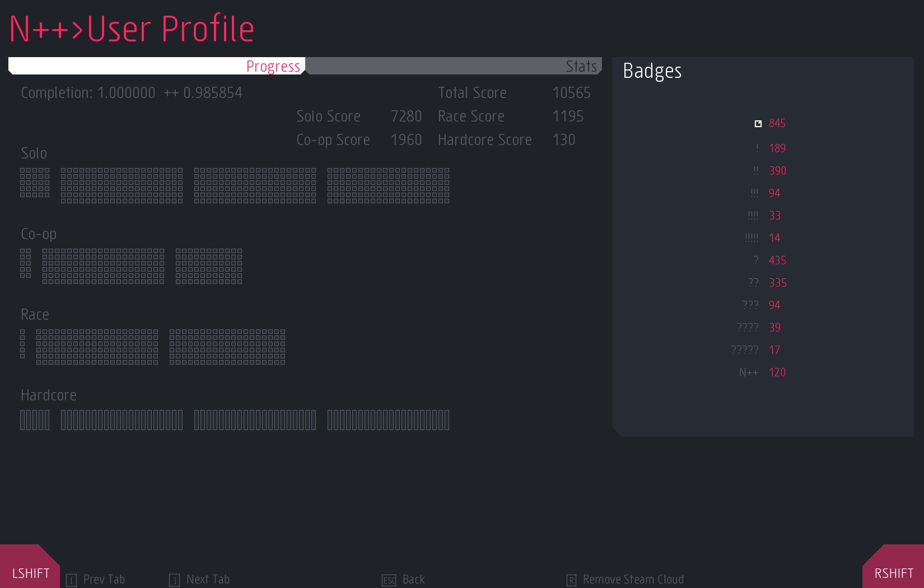The height and width of the screenshot is (588, 924).
Task: Click the triple question badge count 94
Action: click(774, 305)
